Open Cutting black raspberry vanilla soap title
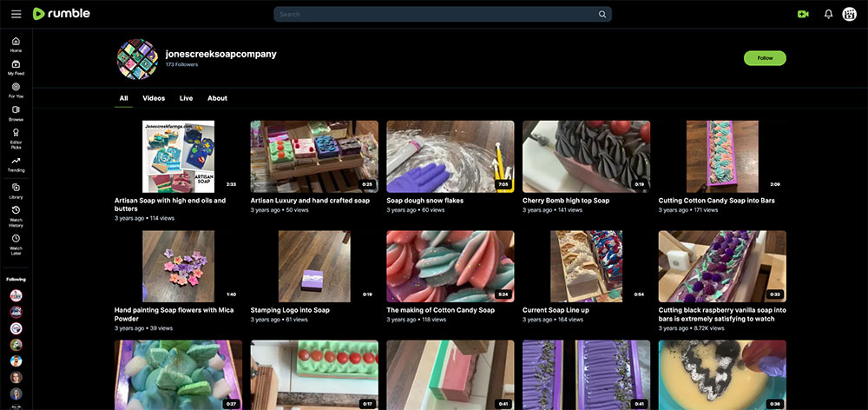 point(722,314)
